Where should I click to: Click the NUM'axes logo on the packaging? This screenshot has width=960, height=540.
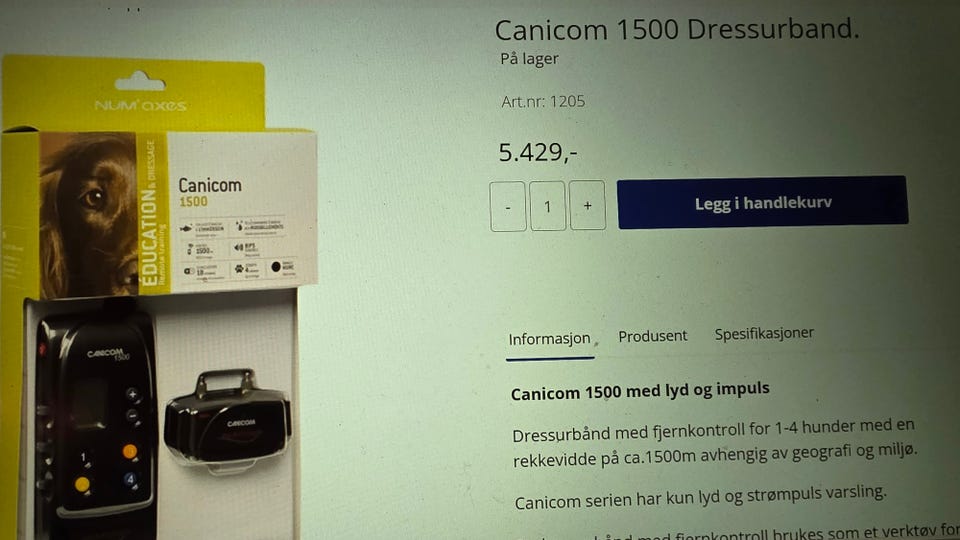(141, 105)
